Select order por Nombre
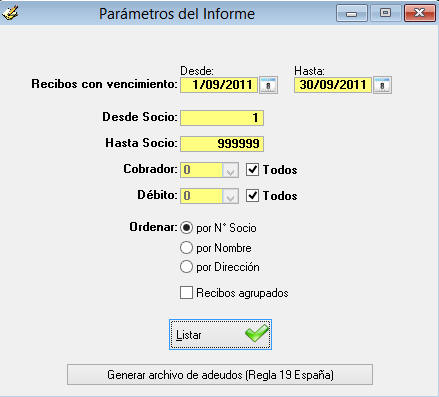The image size is (439, 397). [186, 248]
